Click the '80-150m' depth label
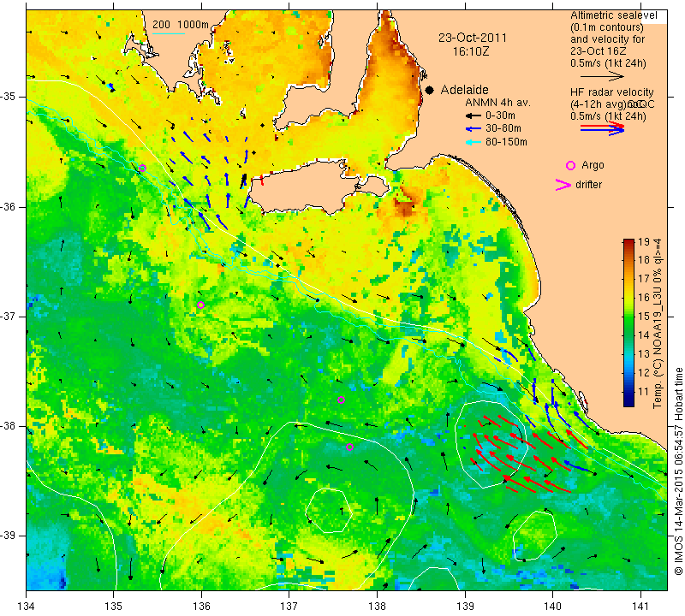Image resolution: width=685 pixels, height=616 pixels. point(506,142)
